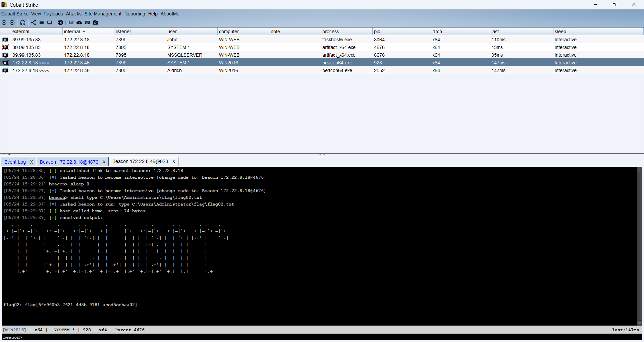Viewport: 644px width, 342px height.
Task: Click the disconnect minus icon in toolbar
Action: pyautogui.click(x=12, y=22)
